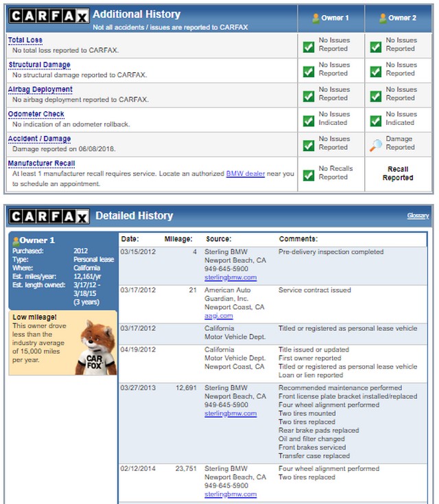This screenshot has width=439, height=504.
Task: Click the CARFAX logo in Additional History header
Action: point(49,16)
